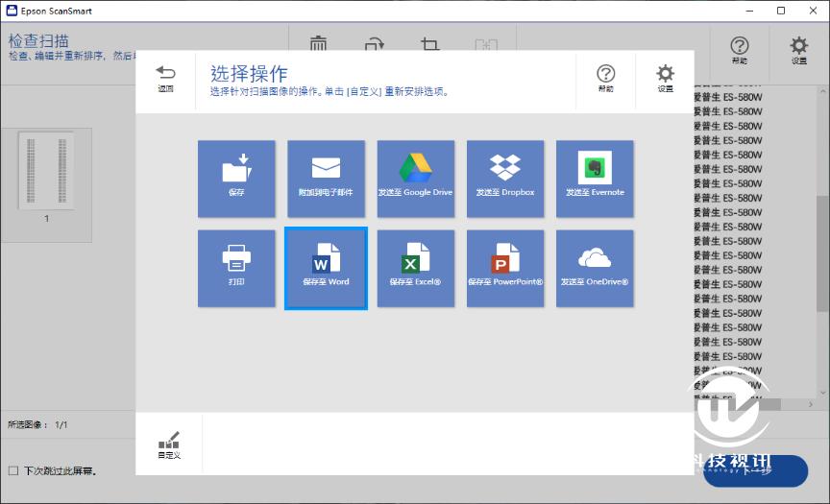
Task: Maximize the Epson ScanSmart window
Action: coord(781,11)
